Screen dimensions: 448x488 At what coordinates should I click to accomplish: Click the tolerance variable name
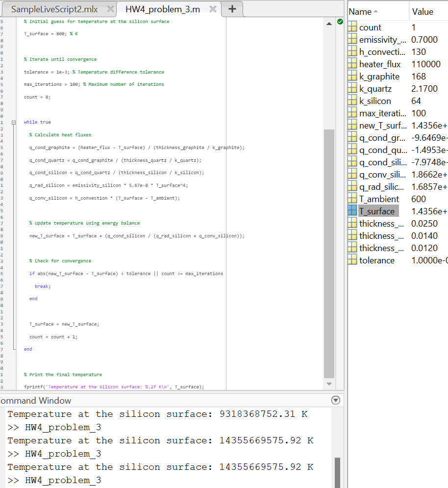(x=377, y=260)
